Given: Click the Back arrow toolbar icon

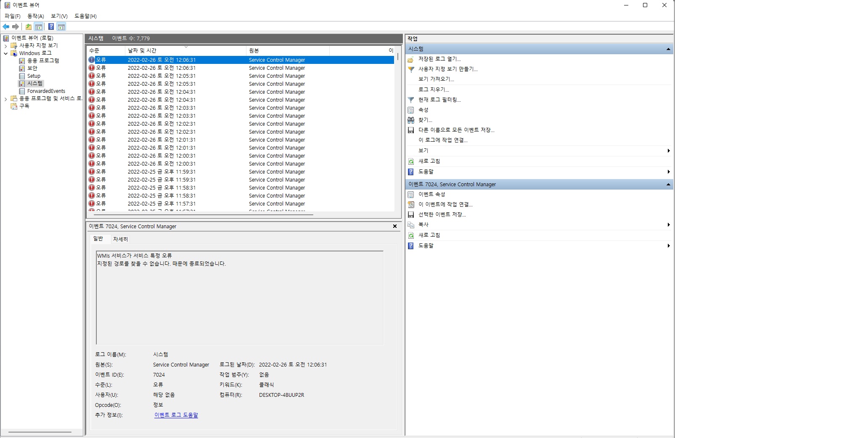Looking at the screenshot, I should (6, 27).
